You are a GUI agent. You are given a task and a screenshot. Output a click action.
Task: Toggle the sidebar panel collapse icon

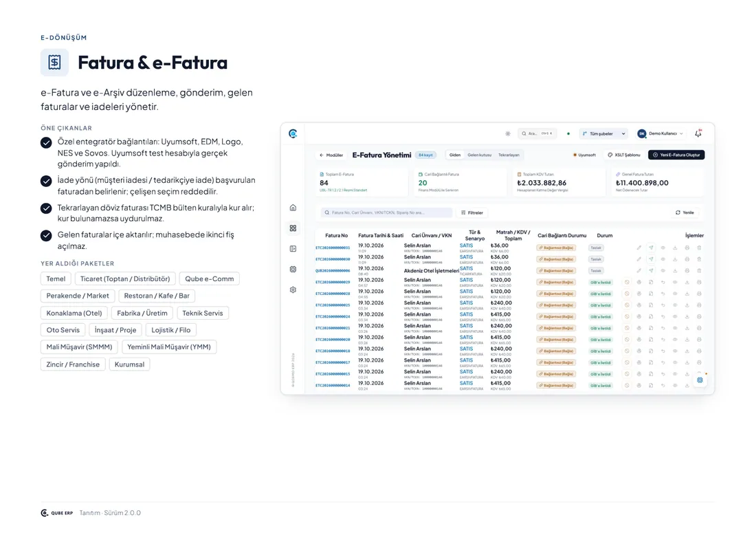point(293,249)
